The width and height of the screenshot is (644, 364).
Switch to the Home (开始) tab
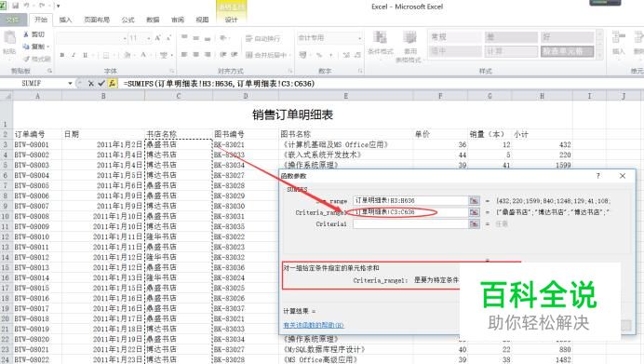tap(41, 20)
